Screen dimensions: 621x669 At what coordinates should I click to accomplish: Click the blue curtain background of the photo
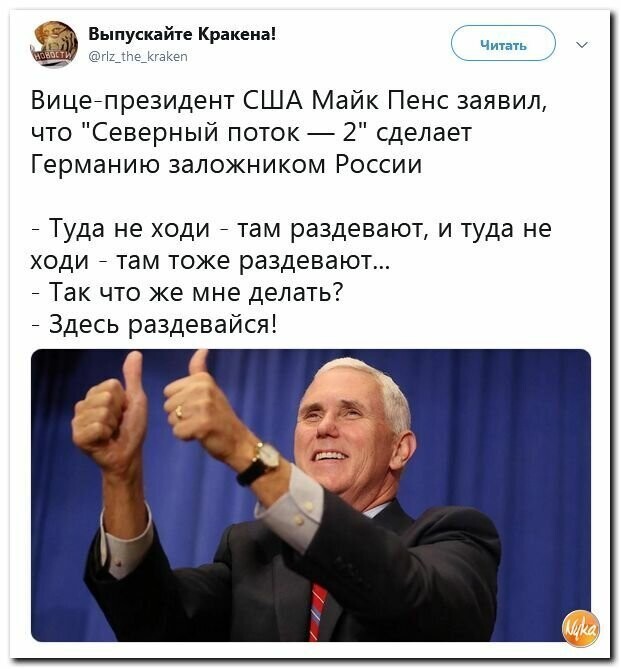pyautogui.click(x=504, y=427)
